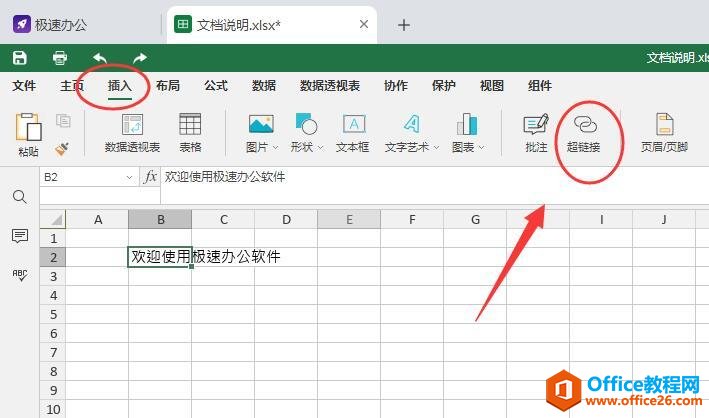
Task: Open the search magnifier in left sidebar
Action: click(x=19, y=196)
